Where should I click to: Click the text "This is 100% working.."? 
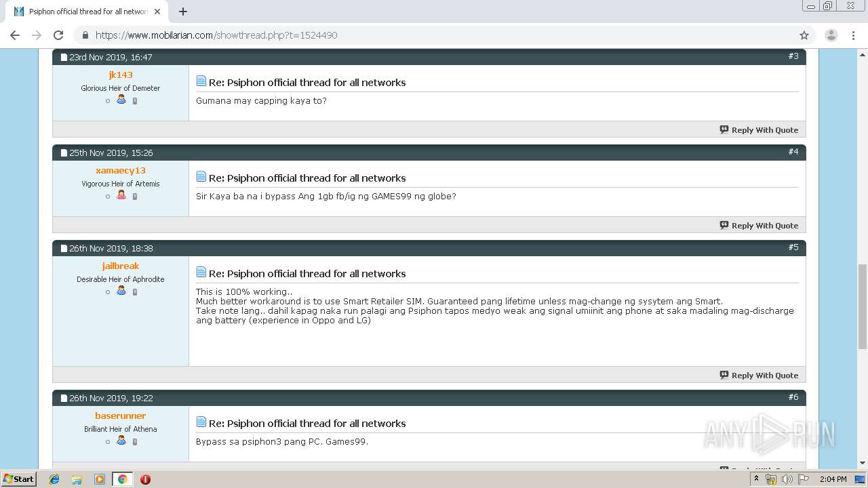[x=244, y=292]
